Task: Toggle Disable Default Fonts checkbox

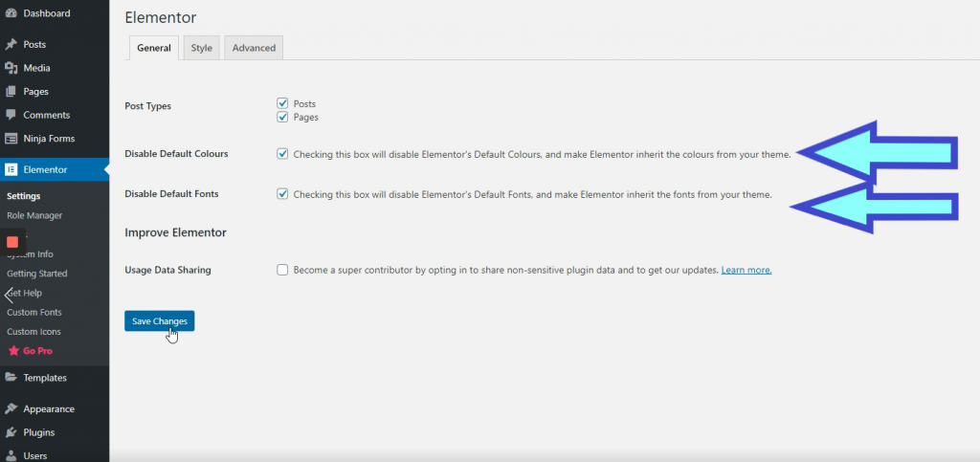Action: tap(282, 194)
